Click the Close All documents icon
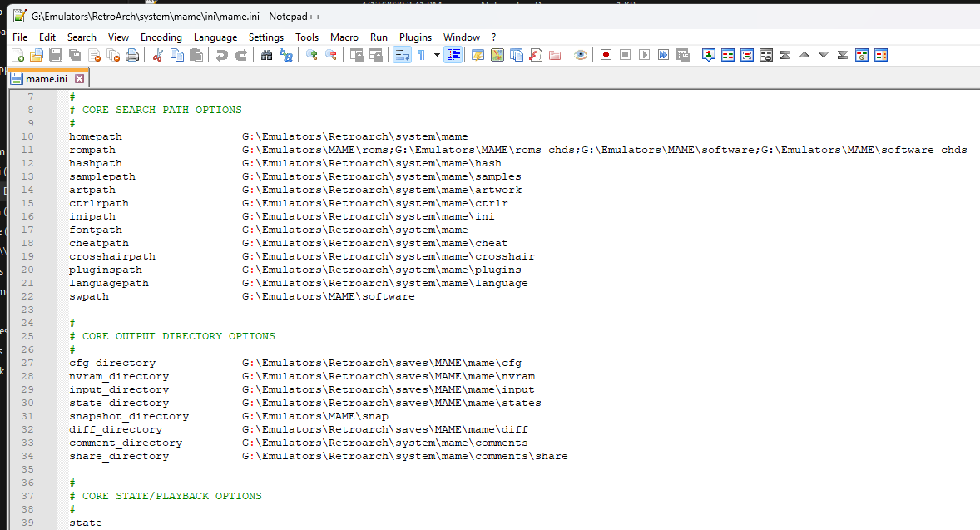980x530 pixels. (113, 56)
